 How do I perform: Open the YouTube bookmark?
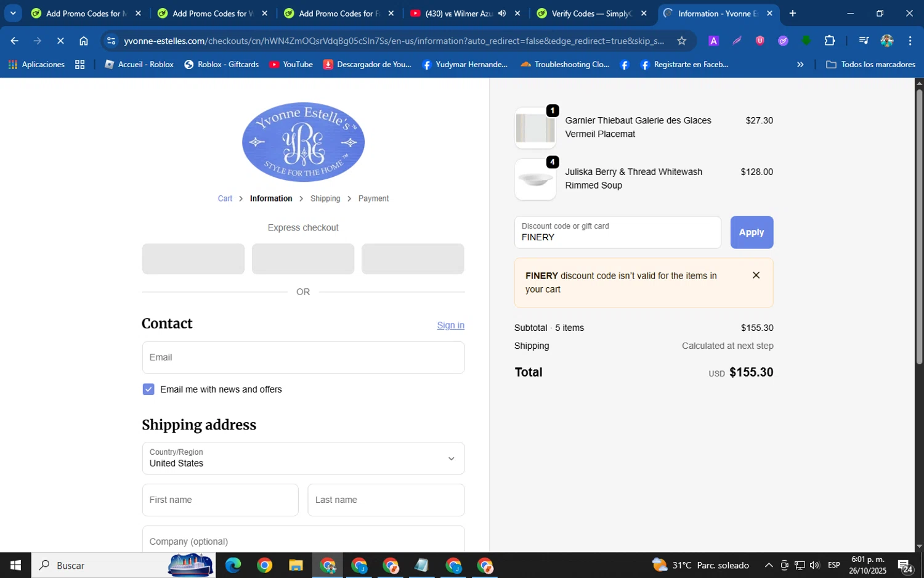click(x=291, y=64)
